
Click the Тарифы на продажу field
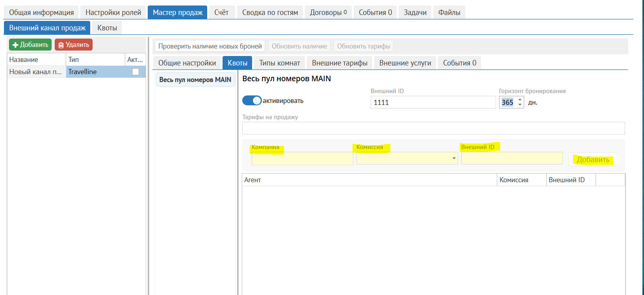point(433,128)
